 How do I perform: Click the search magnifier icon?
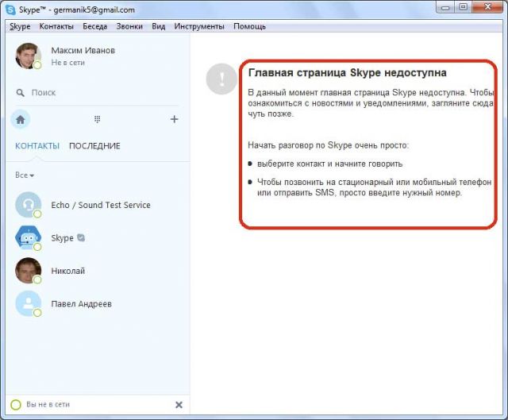(x=20, y=93)
